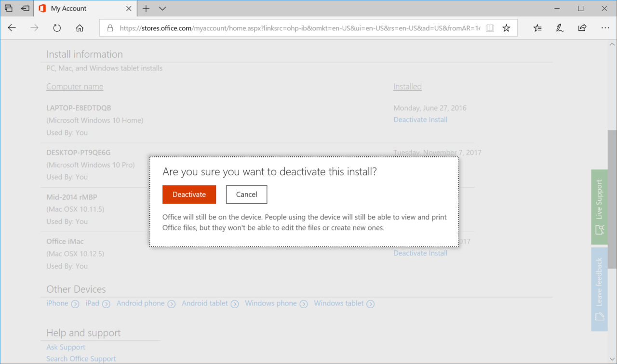617x364 pixels.
Task: Select the My Account tab
Action: pos(85,8)
